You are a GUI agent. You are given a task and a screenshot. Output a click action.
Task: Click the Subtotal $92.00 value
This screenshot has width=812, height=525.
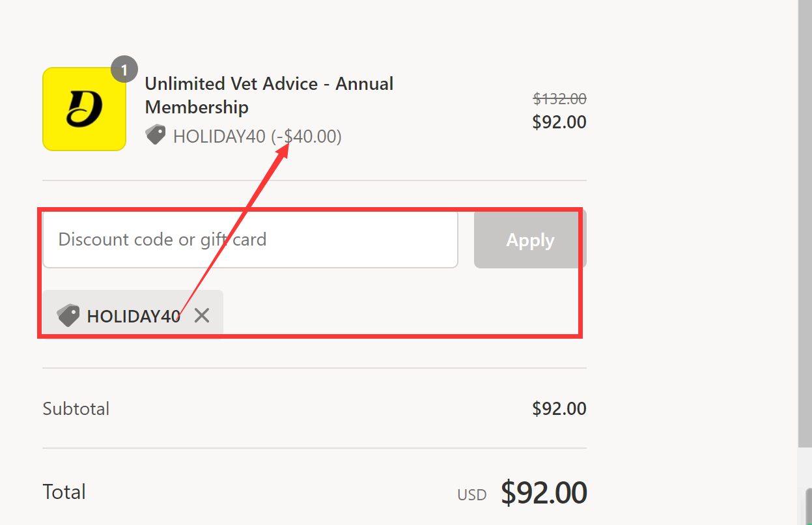pyautogui.click(x=559, y=408)
